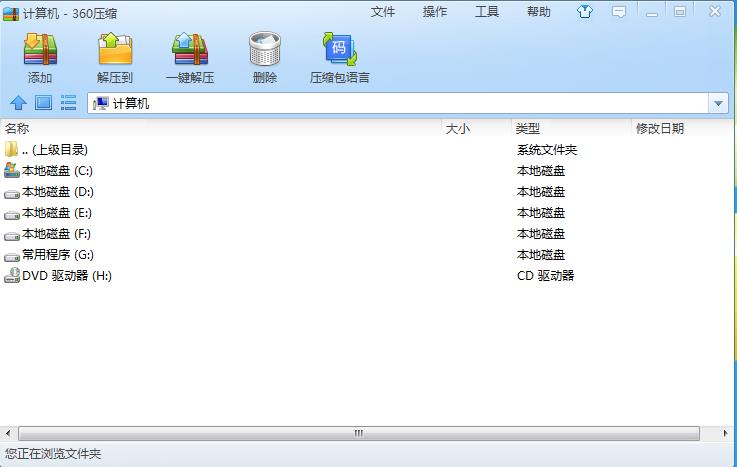Viewport: 737px width, 467px height.
Task: Click the 本地磁盘 type cell in C: row
Action: tap(541, 171)
